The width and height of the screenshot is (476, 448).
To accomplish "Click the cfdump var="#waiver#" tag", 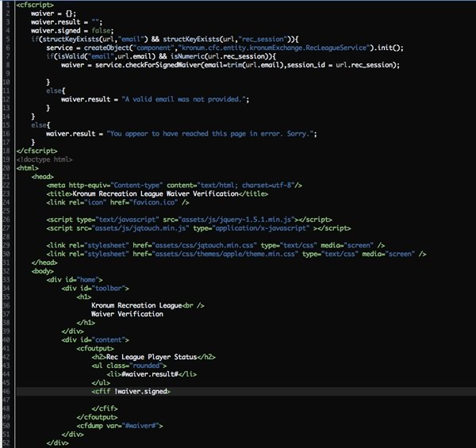I will point(120,426).
